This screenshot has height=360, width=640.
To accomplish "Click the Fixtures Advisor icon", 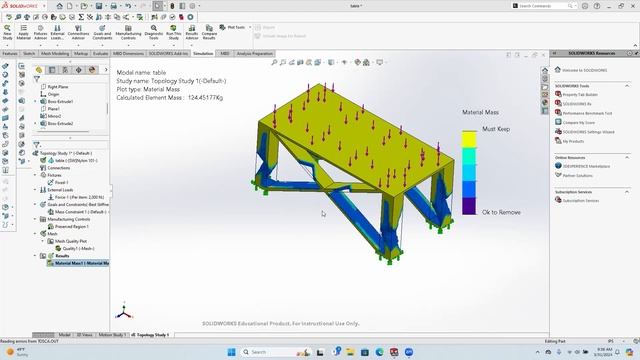I will tap(40, 32).
